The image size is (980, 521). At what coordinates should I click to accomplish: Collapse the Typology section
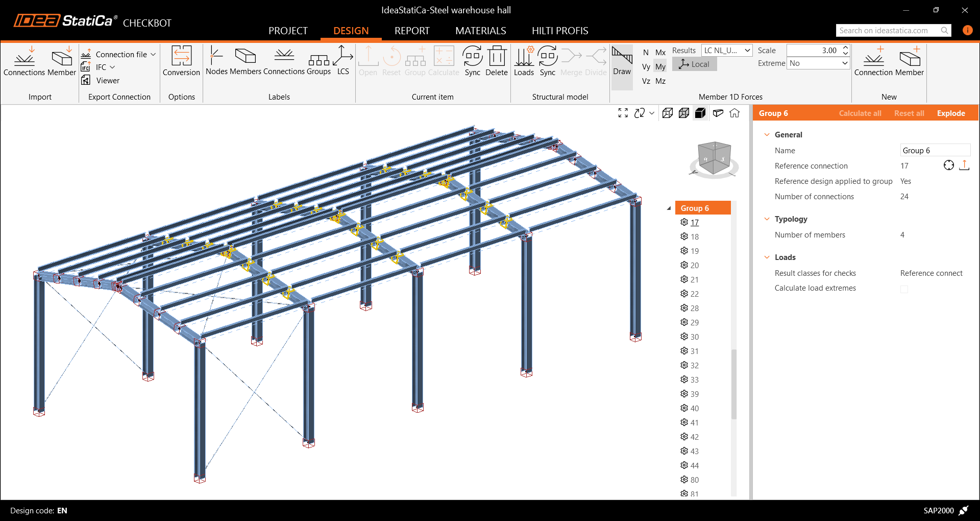click(767, 219)
